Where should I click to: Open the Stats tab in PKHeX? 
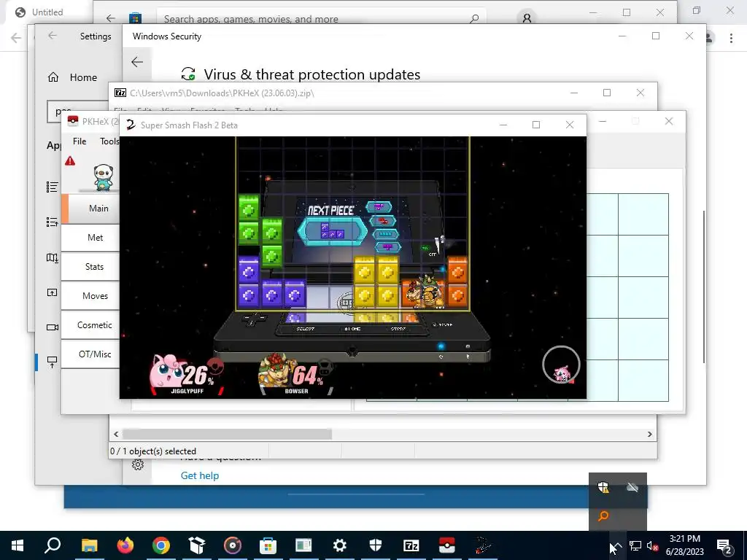90,267
